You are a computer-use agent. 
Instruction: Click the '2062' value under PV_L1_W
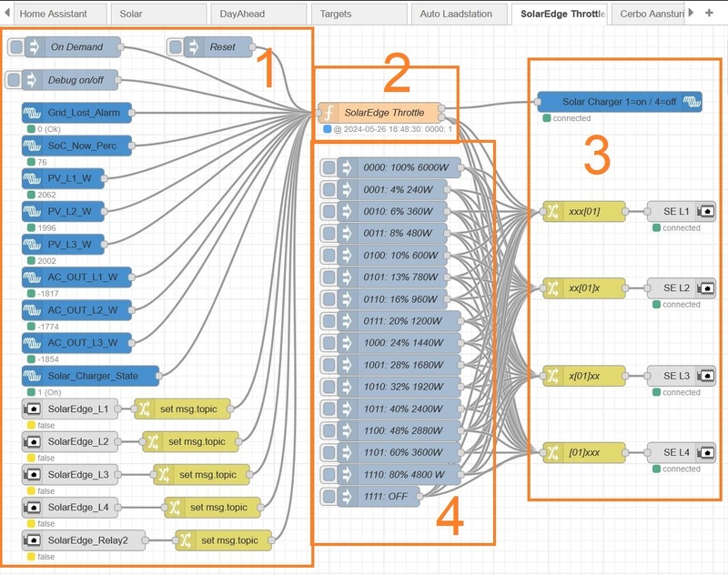(46, 195)
